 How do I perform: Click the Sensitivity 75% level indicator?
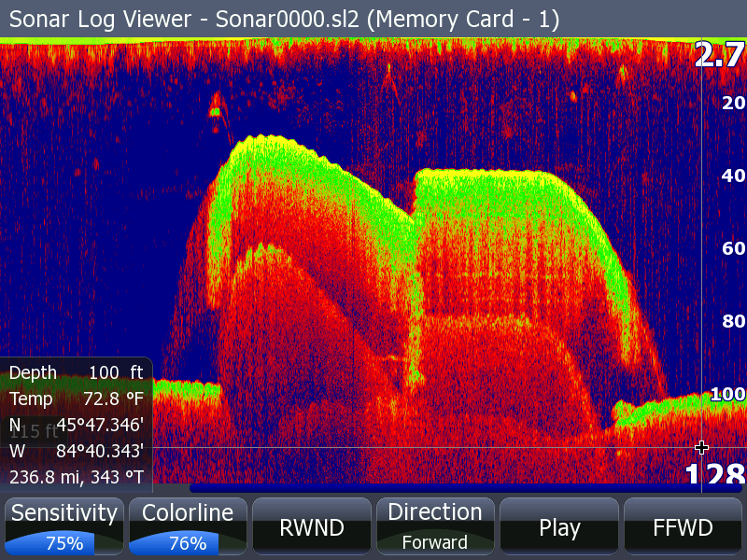63,541
